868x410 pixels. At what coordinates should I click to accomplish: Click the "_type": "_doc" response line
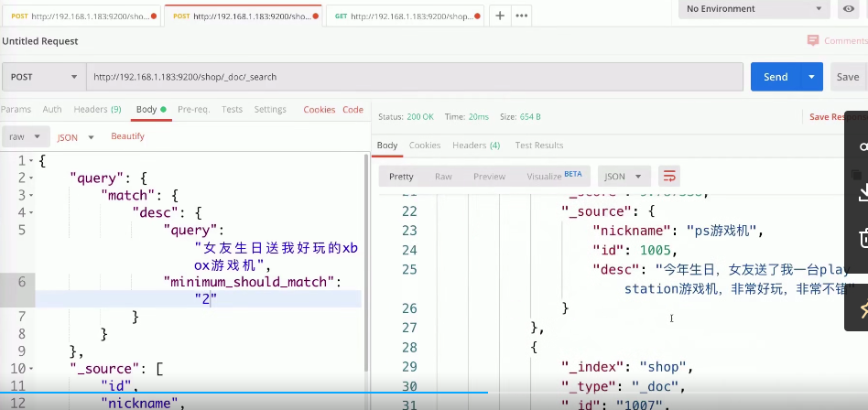(624, 386)
